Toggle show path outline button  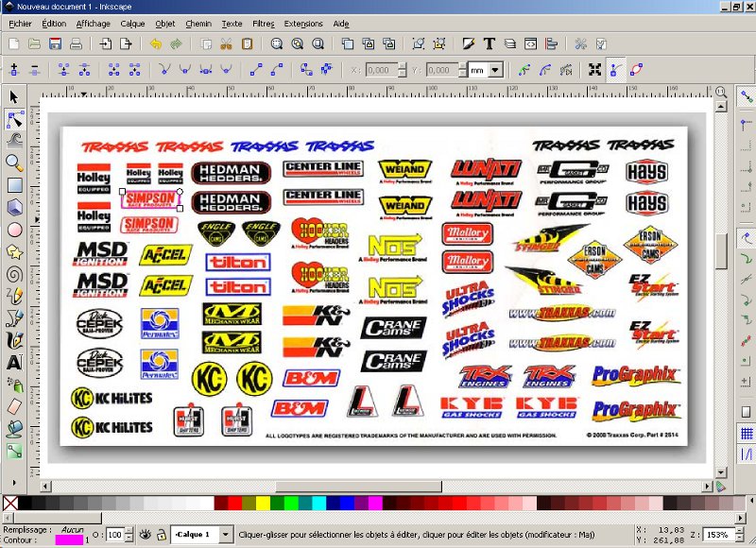636,70
